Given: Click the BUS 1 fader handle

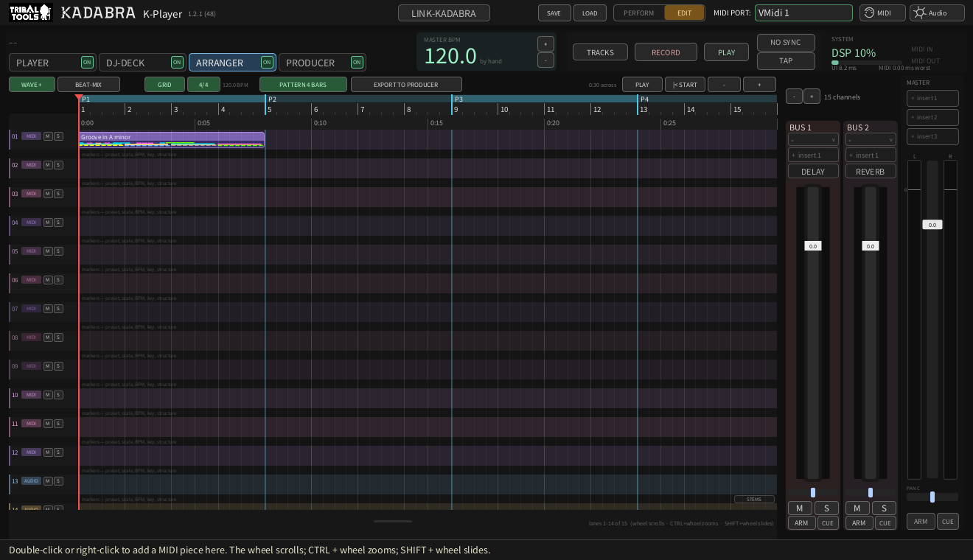Looking at the screenshot, I should click(813, 246).
